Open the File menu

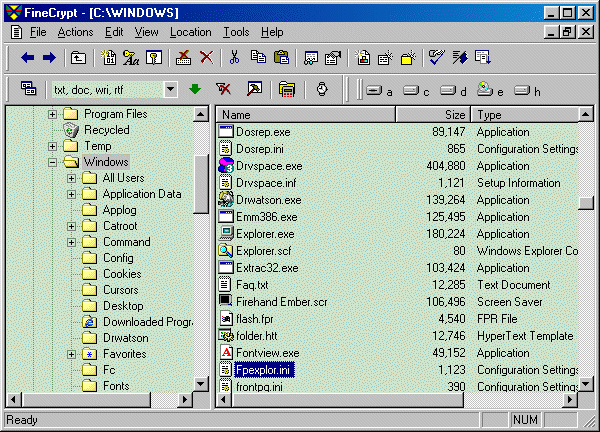38,32
